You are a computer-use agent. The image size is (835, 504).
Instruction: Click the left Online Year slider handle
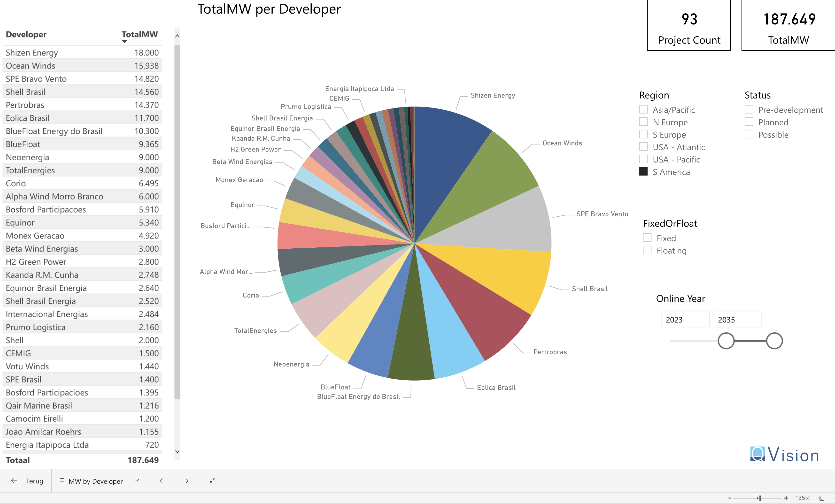(x=726, y=341)
